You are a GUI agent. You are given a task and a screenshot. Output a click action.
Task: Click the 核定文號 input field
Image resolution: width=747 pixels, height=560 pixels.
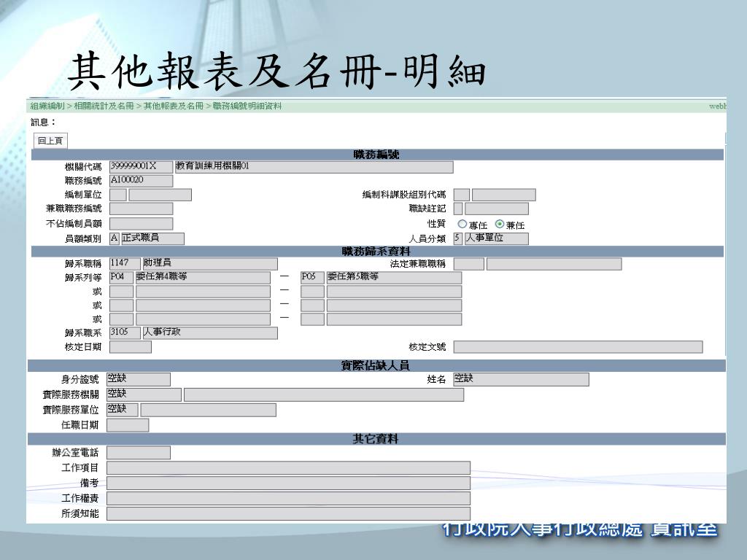point(578,347)
